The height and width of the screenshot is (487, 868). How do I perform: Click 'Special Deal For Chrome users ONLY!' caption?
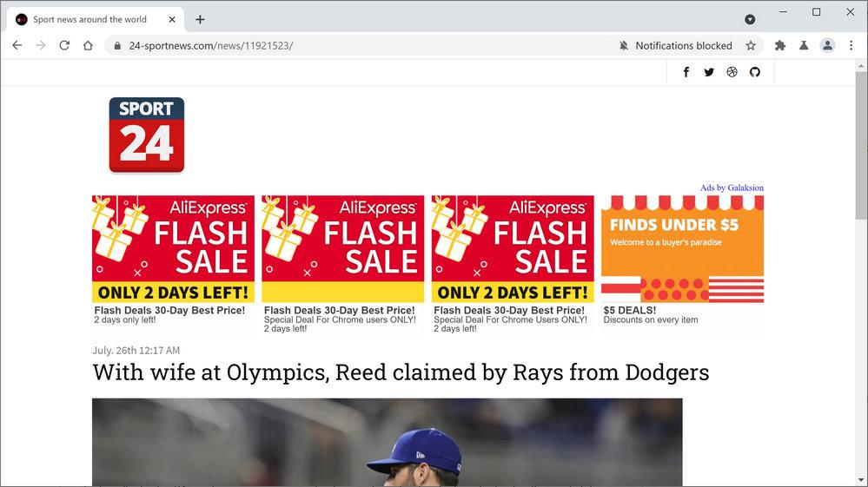coord(340,319)
